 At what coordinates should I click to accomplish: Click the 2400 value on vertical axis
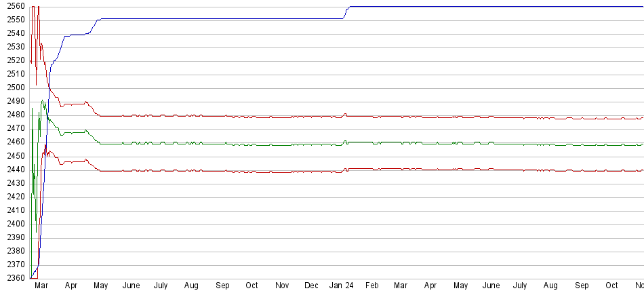[x=13, y=224]
